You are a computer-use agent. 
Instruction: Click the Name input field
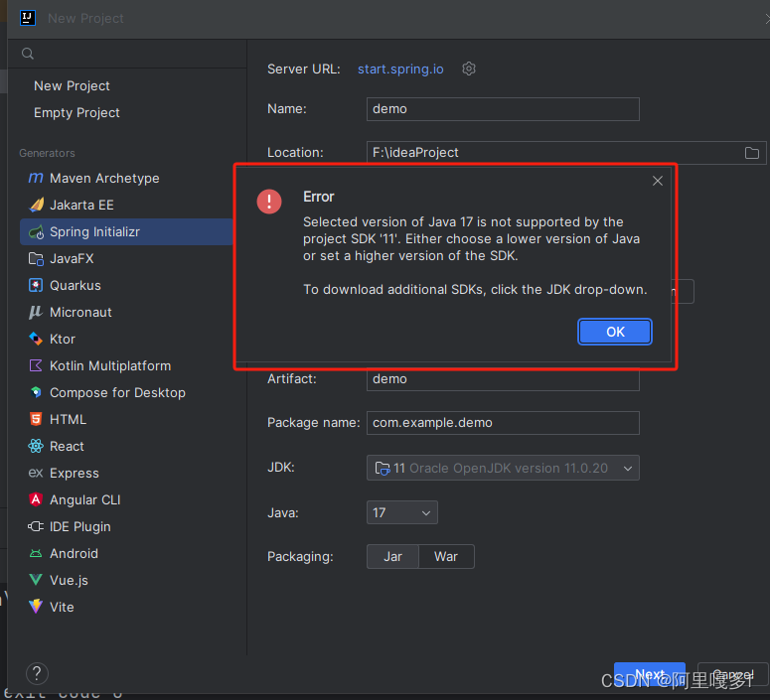coord(503,109)
